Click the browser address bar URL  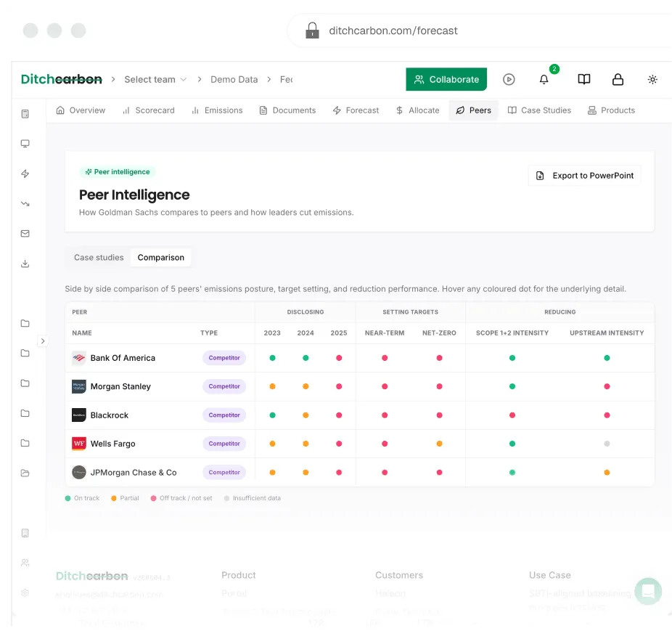[x=393, y=30]
